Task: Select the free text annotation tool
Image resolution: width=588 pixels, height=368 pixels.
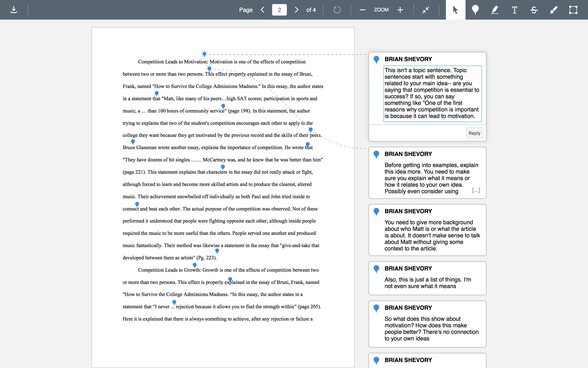Action: (x=514, y=10)
